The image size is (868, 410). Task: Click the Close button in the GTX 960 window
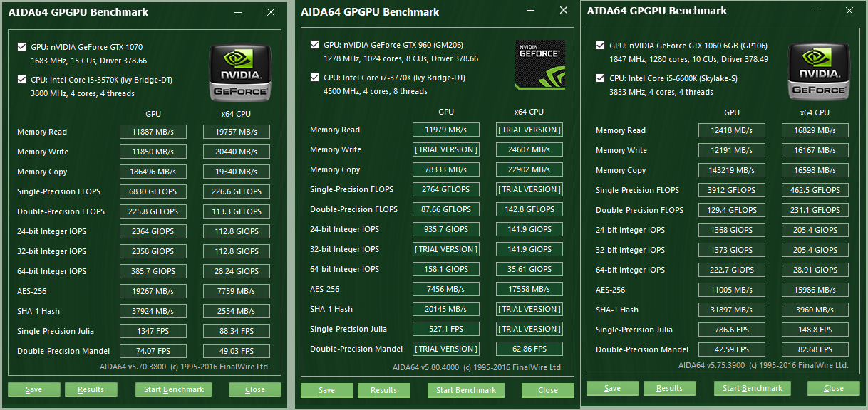548,390
